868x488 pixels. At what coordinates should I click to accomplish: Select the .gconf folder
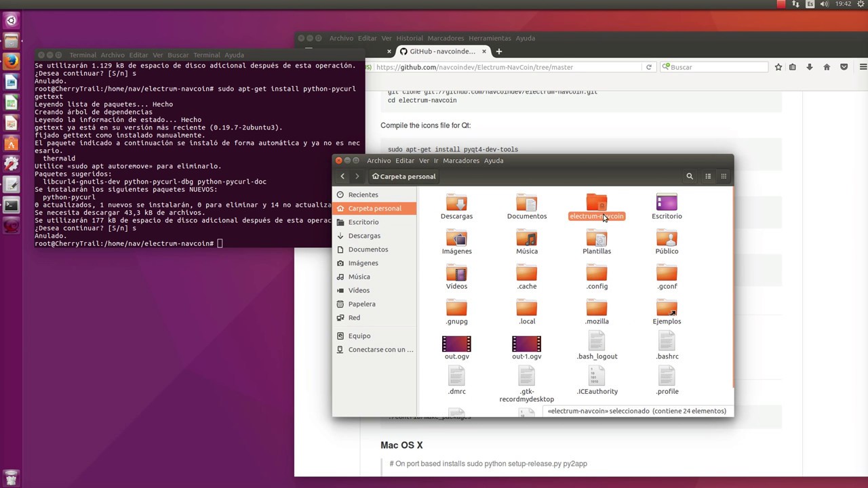pos(667,277)
